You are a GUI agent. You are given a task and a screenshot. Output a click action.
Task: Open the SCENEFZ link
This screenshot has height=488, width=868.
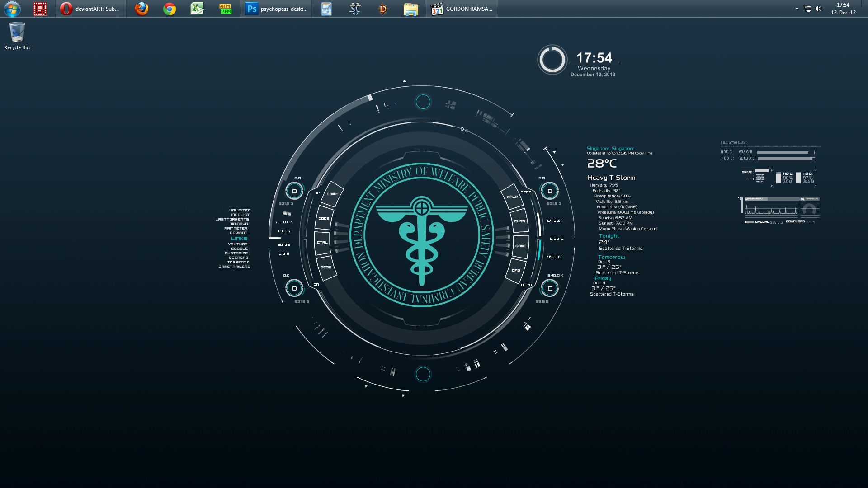[x=238, y=258]
